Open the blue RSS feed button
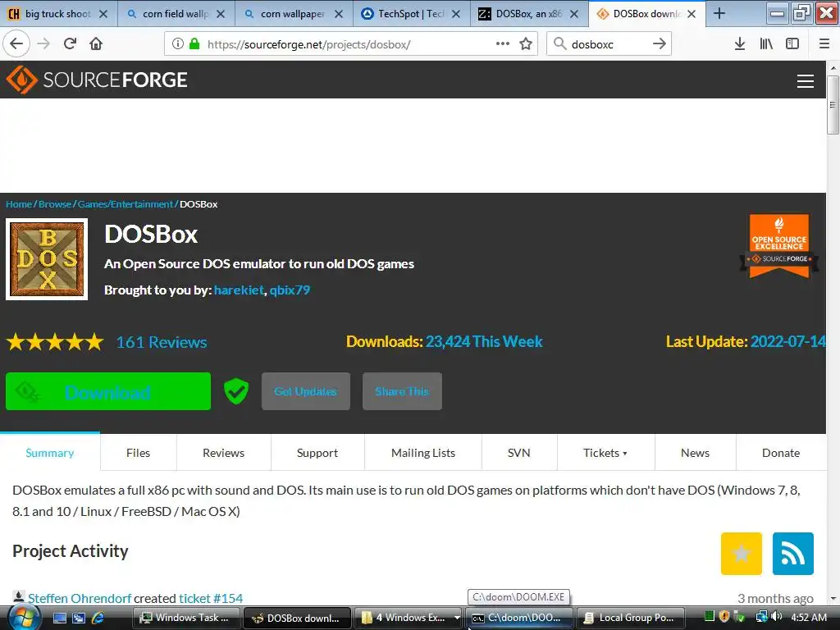The image size is (840, 630). coord(793,554)
